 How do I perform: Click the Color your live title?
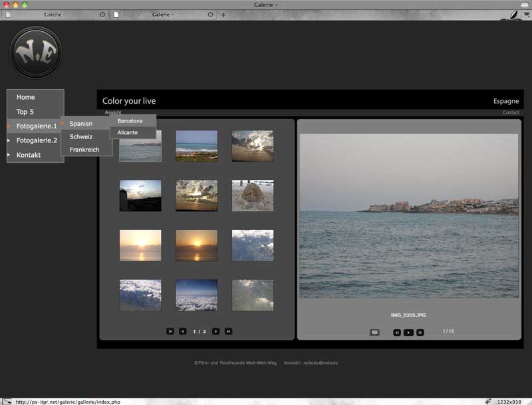tap(129, 101)
